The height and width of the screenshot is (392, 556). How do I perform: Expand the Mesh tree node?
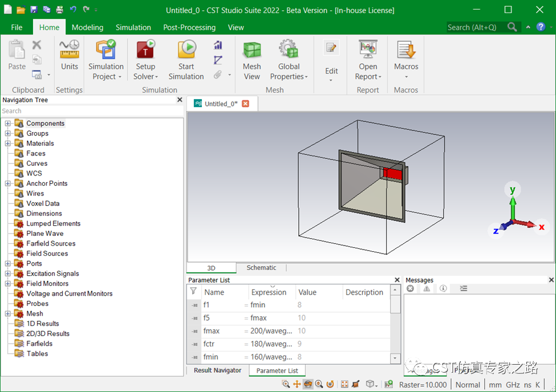[8, 313]
